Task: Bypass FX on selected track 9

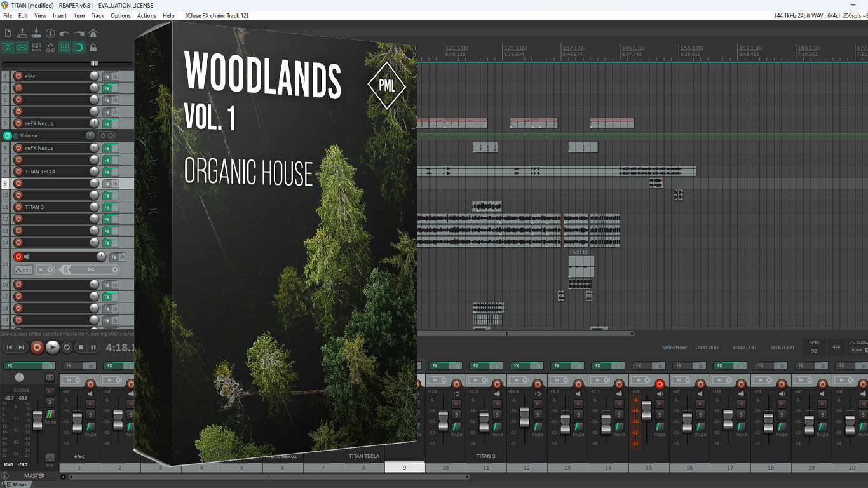Action: (115, 184)
